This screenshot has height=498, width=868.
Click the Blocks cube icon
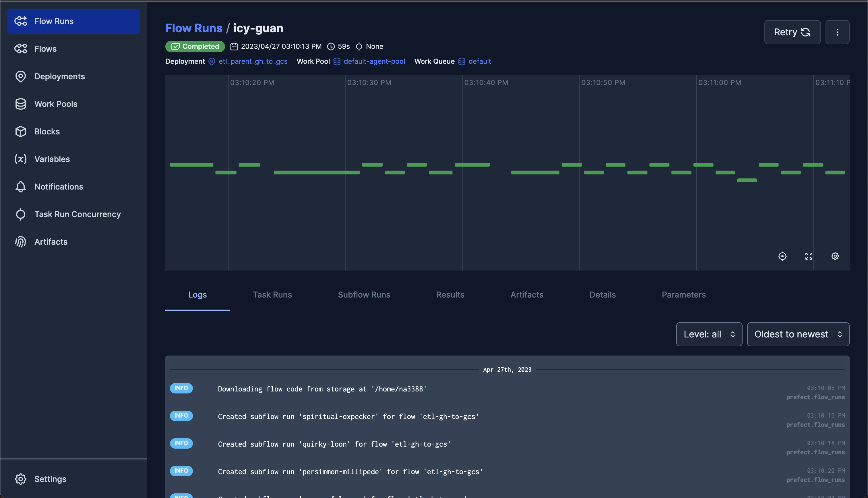tap(20, 132)
